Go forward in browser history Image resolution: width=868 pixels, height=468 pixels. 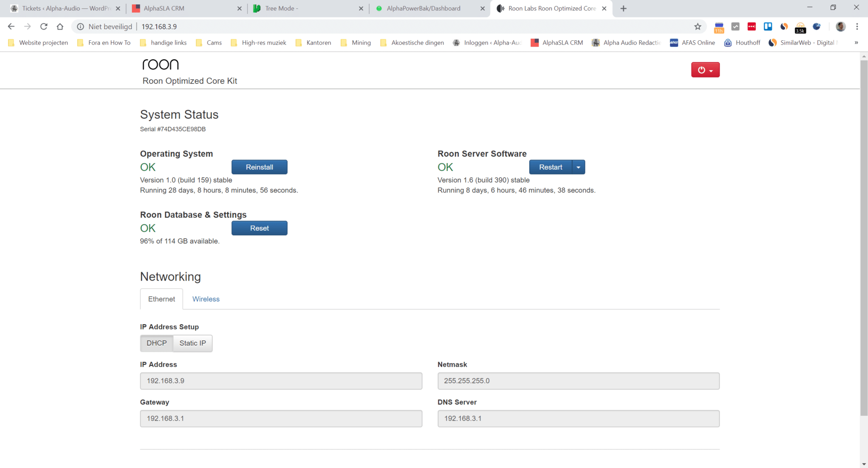(28, 26)
